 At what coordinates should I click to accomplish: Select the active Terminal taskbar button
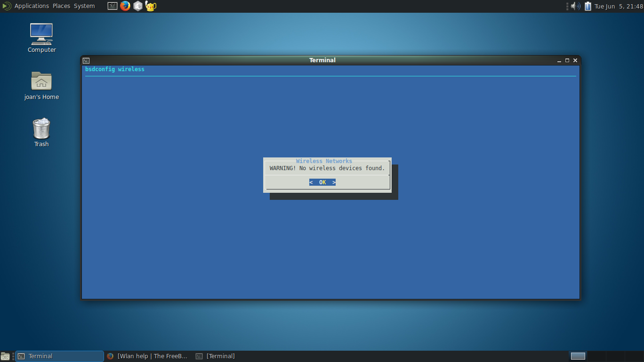pos(59,356)
